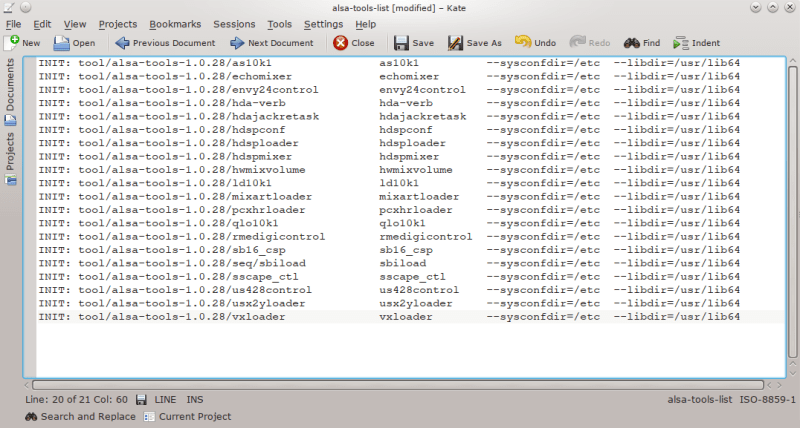The width and height of the screenshot is (800, 428).
Task: Click Save As toolbar icon
Action: click(x=455, y=43)
